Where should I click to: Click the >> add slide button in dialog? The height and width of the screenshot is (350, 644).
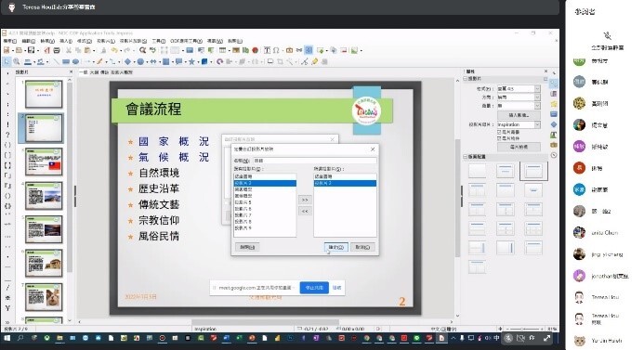pyautogui.click(x=305, y=200)
